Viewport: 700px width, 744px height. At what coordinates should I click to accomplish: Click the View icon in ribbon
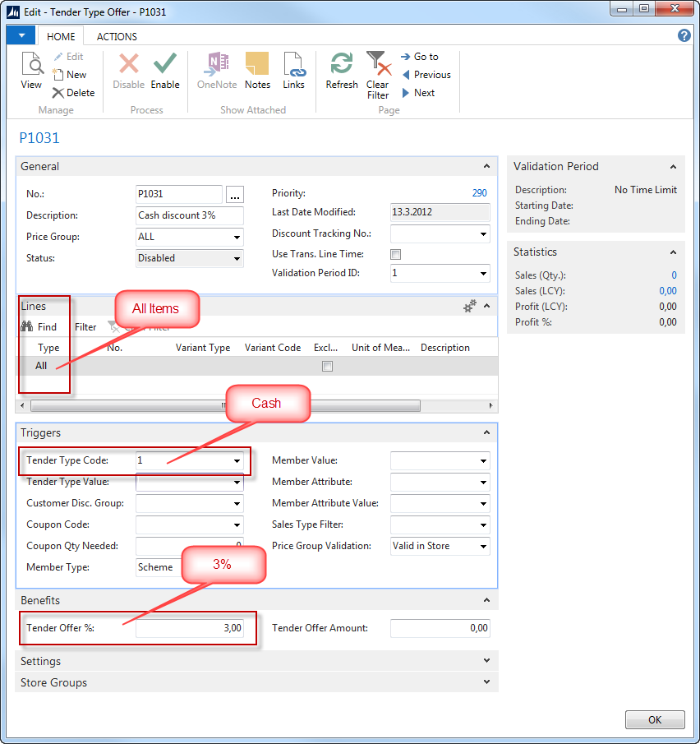click(x=31, y=66)
